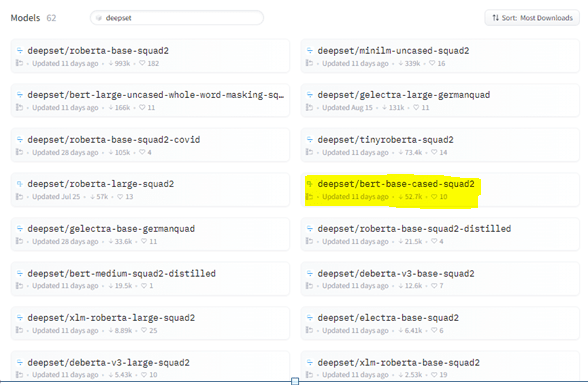Open deepset/electra-base-squad2 model
The height and width of the screenshot is (385, 588).
[440, 323]
